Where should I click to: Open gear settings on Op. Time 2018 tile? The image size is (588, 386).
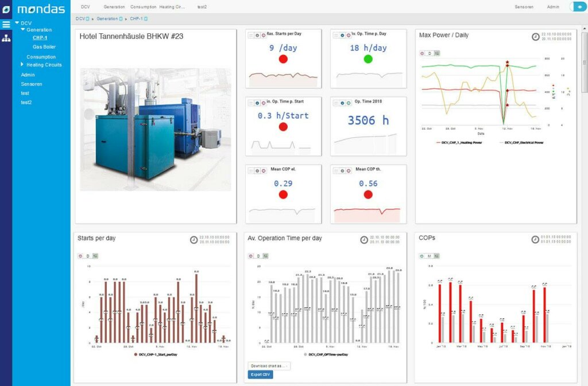point(342,103)
